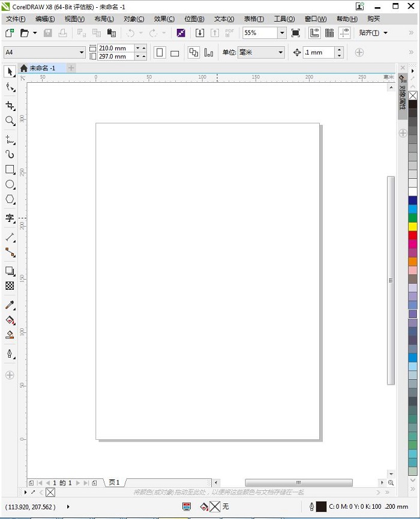Select the Text tool (字)

point(10,218)
